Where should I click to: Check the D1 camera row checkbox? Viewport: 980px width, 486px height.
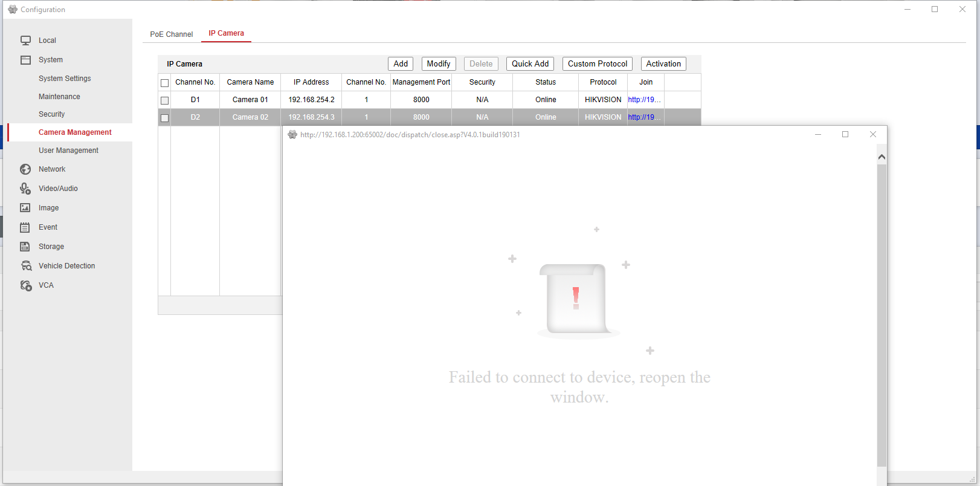164,100
